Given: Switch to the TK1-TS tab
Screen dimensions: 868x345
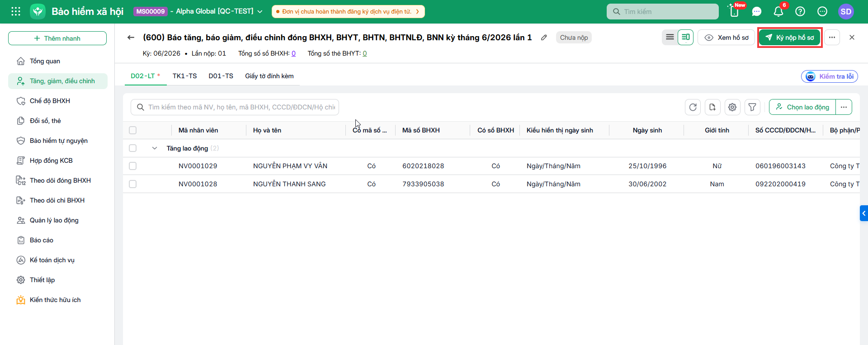Looking at the screenshot, I should (x=185, y=76).
